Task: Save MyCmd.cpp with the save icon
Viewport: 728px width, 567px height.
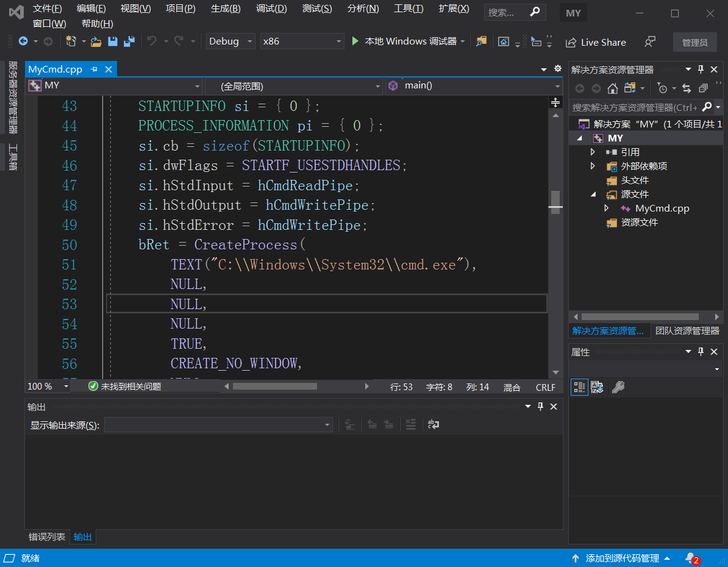Action: (x=113, y=41)
